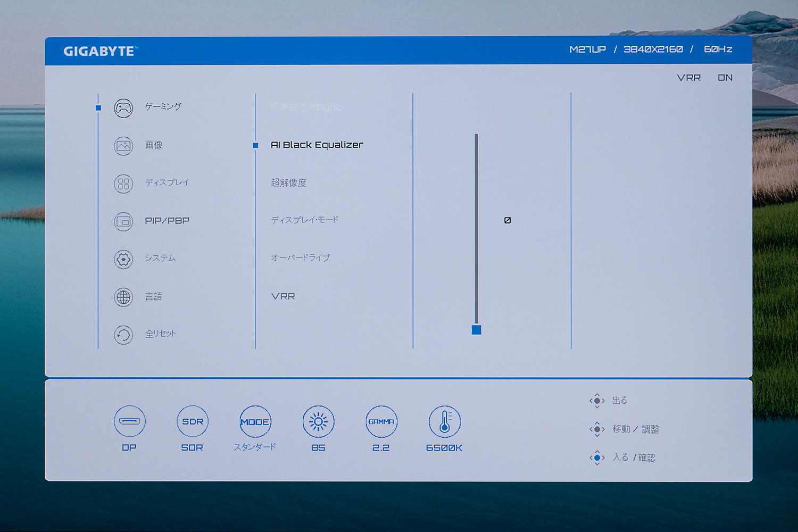The image size is (798, 532).
Task: Select the gaming controller icon
Action: 123,108
